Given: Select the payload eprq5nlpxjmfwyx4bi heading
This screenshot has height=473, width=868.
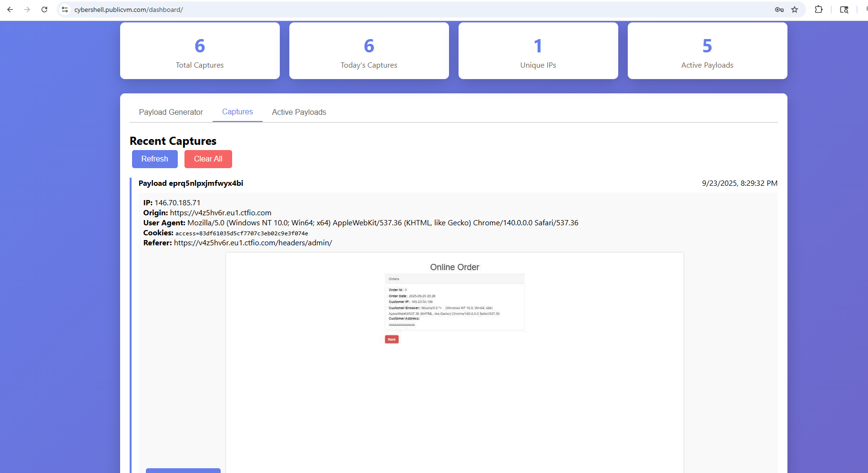Looking at the screenshot, I should click(190, 183).
